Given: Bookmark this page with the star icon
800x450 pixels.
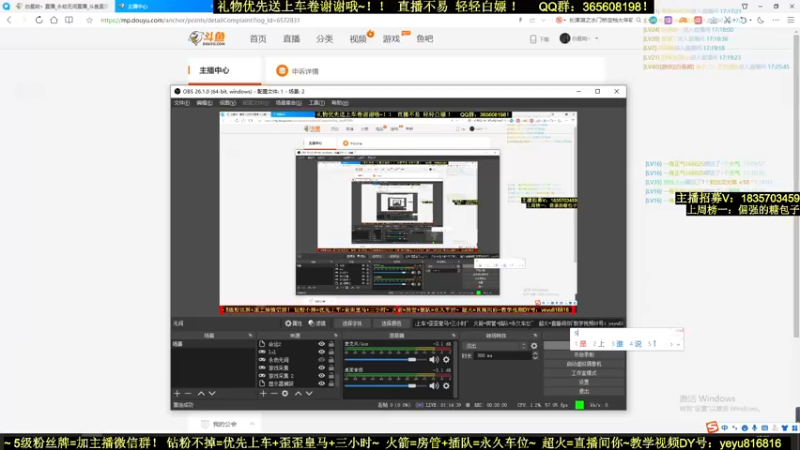Looking at the screenshot, I should (x=89, y=20).
